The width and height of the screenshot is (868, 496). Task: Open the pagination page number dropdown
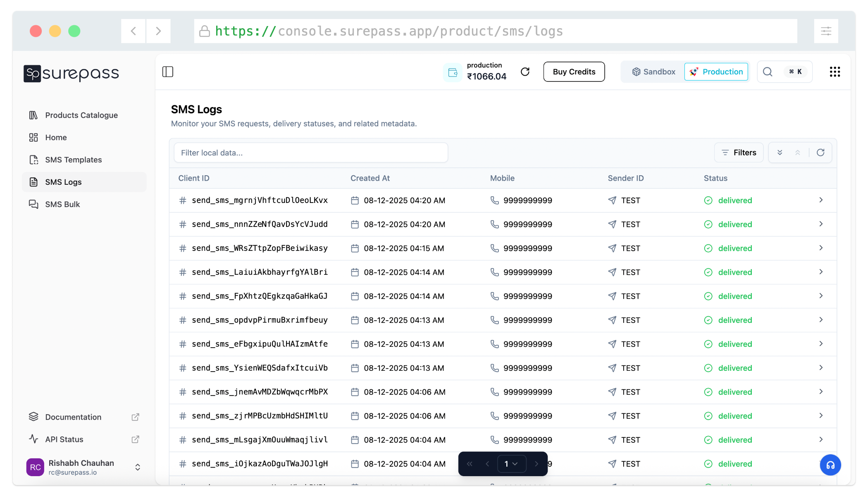(512, 464)
